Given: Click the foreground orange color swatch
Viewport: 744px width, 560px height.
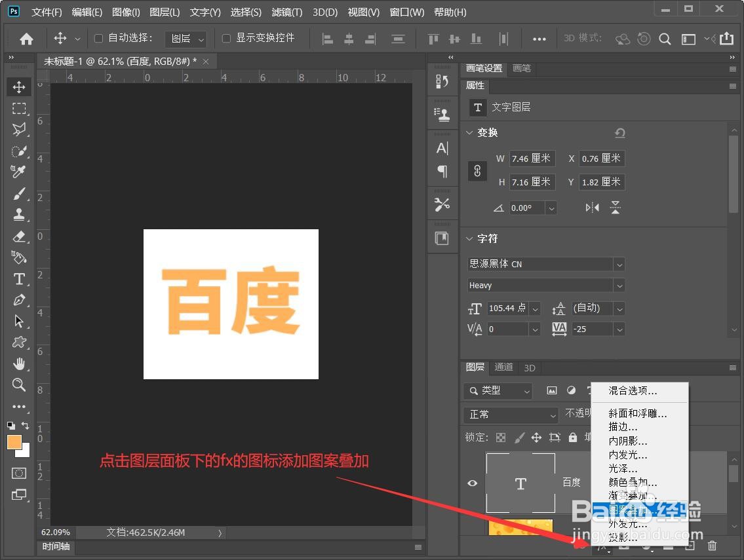Looking at the screenshot, I should click(14, 441).
